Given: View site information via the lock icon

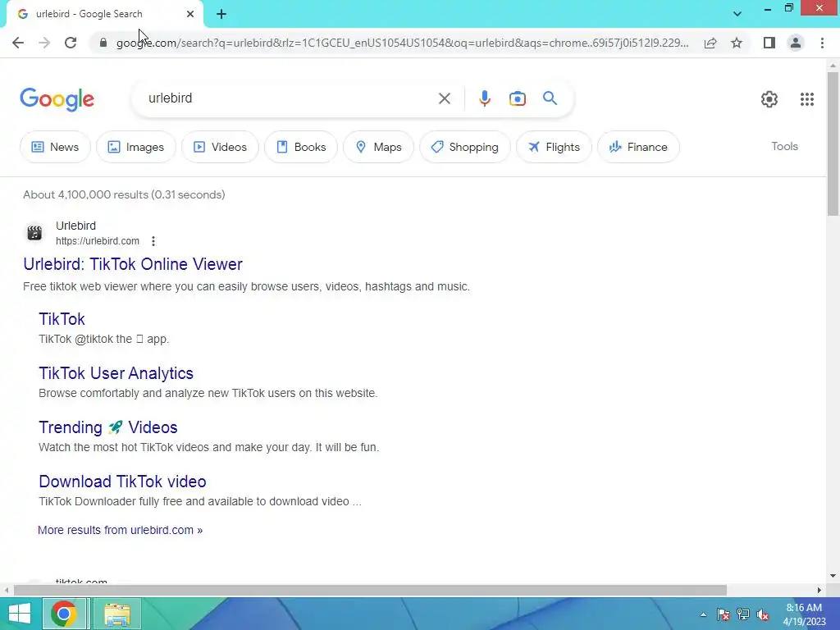Looking at the screenshot, I should tap(103, 43).
